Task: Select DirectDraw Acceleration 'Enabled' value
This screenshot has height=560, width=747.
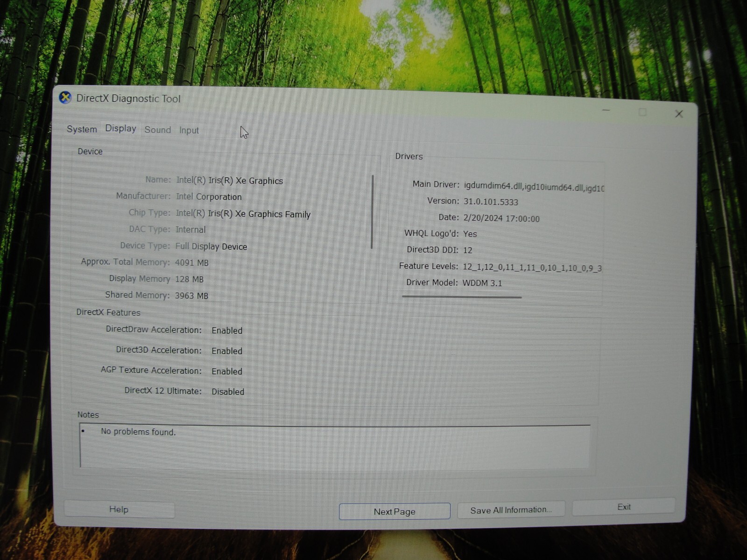Action: point(227,330)
